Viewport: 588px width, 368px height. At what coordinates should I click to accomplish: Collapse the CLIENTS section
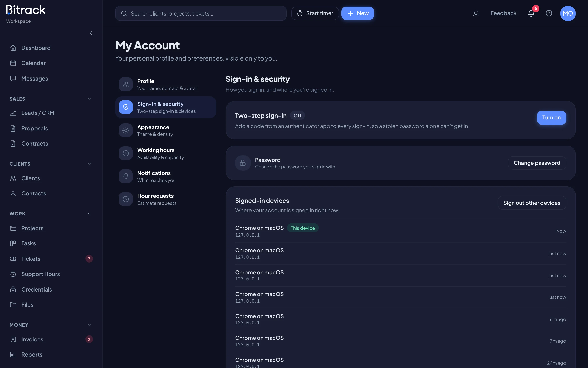[x=89, y=164]
